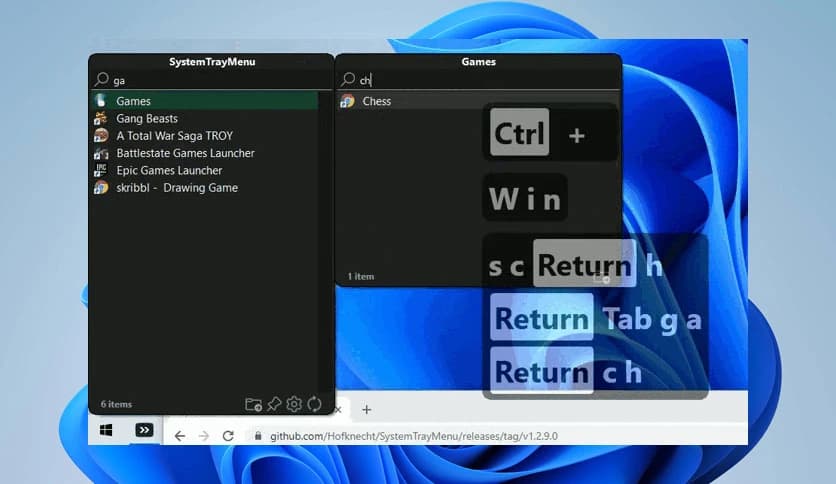Open SystemTrayMenu settings gear
This screenshot has width=836, height=484.
294,404
